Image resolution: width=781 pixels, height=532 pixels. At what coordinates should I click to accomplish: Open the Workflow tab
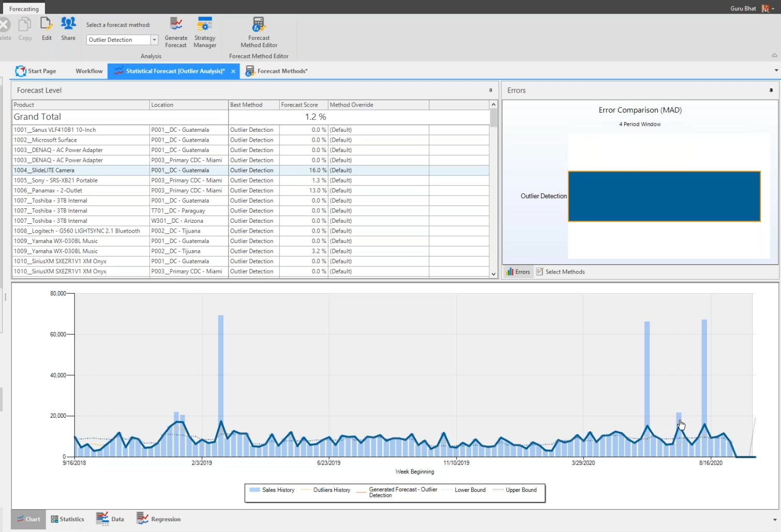pyautogui.click(x=89, y=71)
